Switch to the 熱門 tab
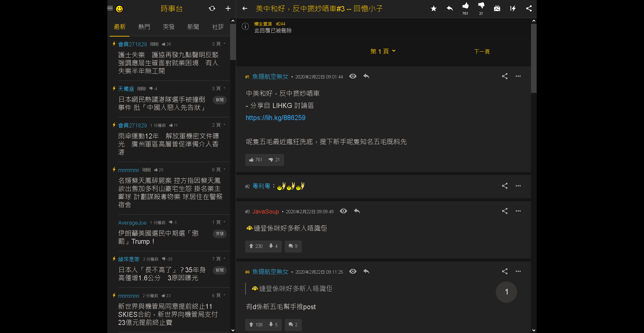 (144, 27)
